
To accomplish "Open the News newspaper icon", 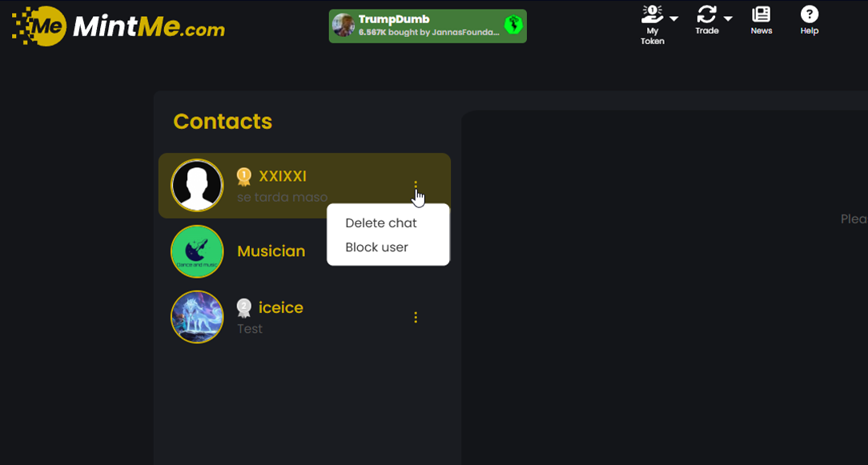I will (x=762, y=14).
